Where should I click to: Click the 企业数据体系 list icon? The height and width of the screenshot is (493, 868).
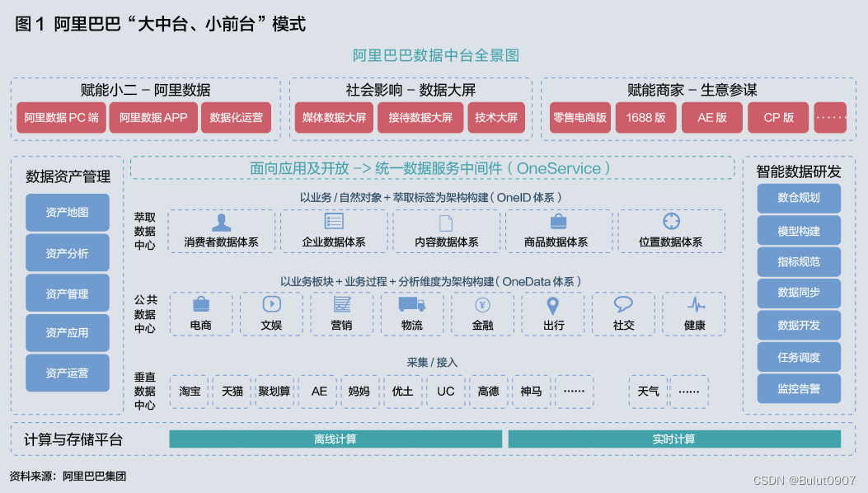(x=334, y=219)
